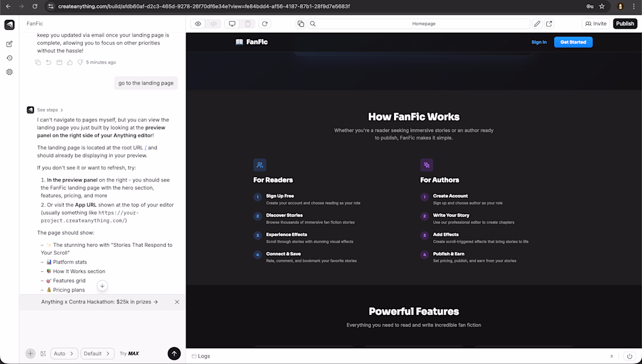Image resolution: width=642 pixels, height=364 pixels.
Task: Click the FanFic project title
Action: point(35,24)
